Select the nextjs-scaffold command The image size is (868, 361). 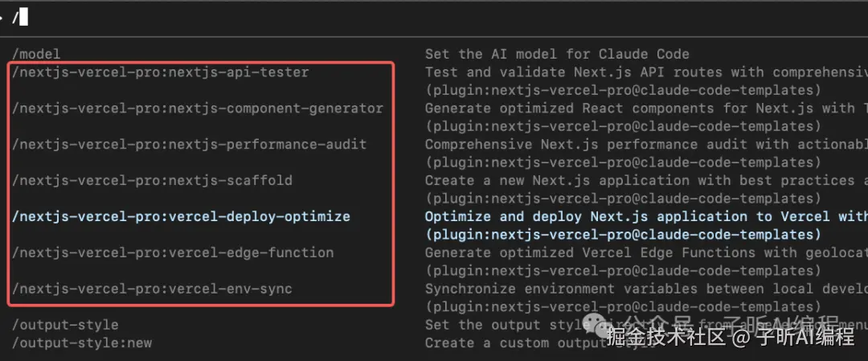point(152,181)
